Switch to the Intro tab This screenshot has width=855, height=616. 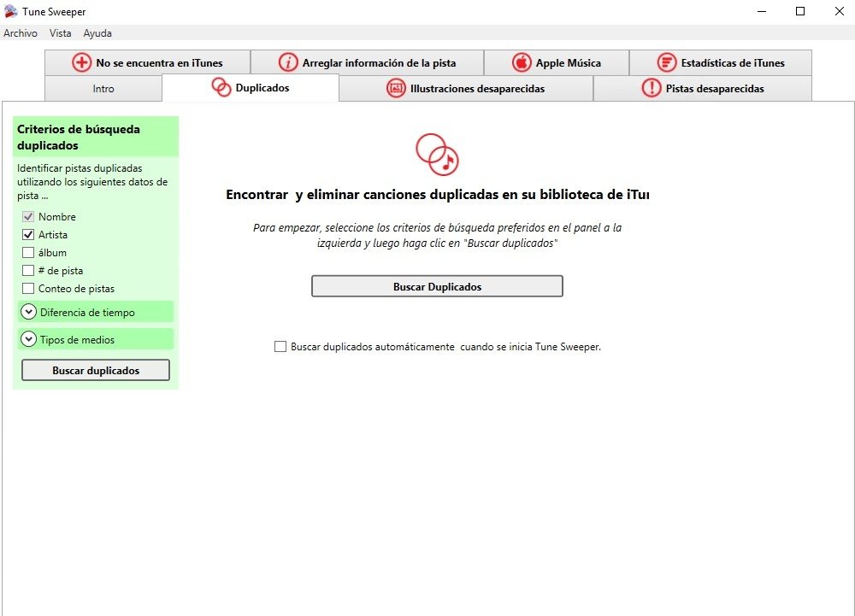(x=103, y=89)
